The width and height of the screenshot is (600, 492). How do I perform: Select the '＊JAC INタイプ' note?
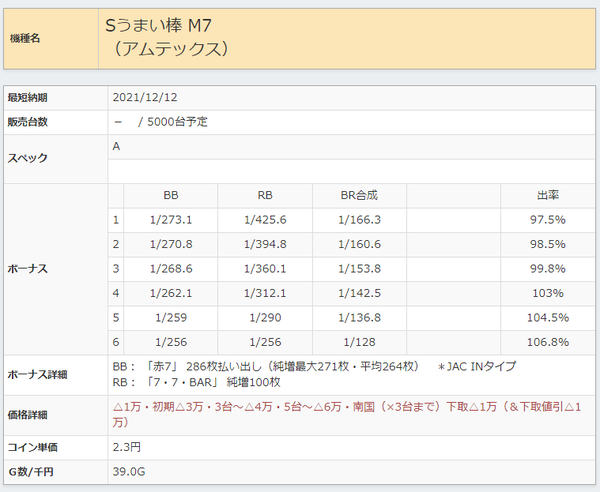coord(477,367)
